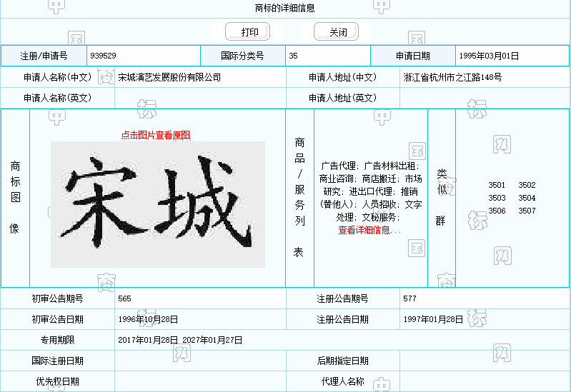Select the exclusive period 2017年01月28日 2027年01月27日
Screen dimensions: 571x392
[180, 340]
